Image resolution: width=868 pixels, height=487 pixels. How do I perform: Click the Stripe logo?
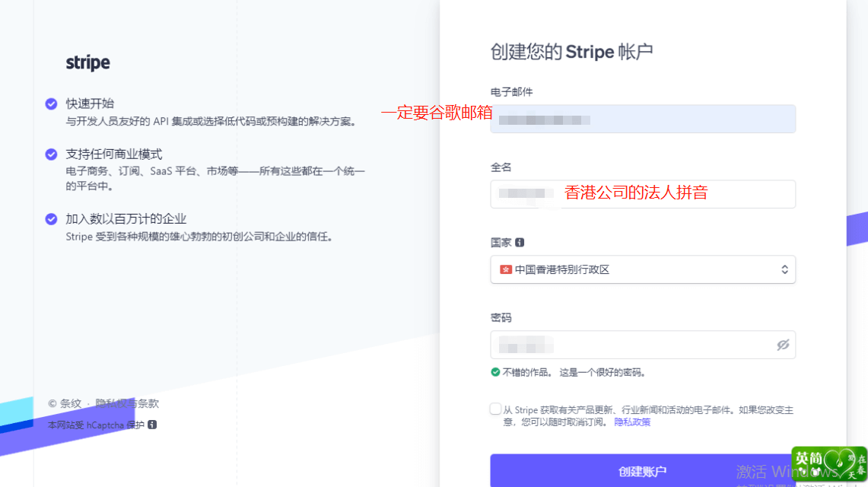point(87,62)
